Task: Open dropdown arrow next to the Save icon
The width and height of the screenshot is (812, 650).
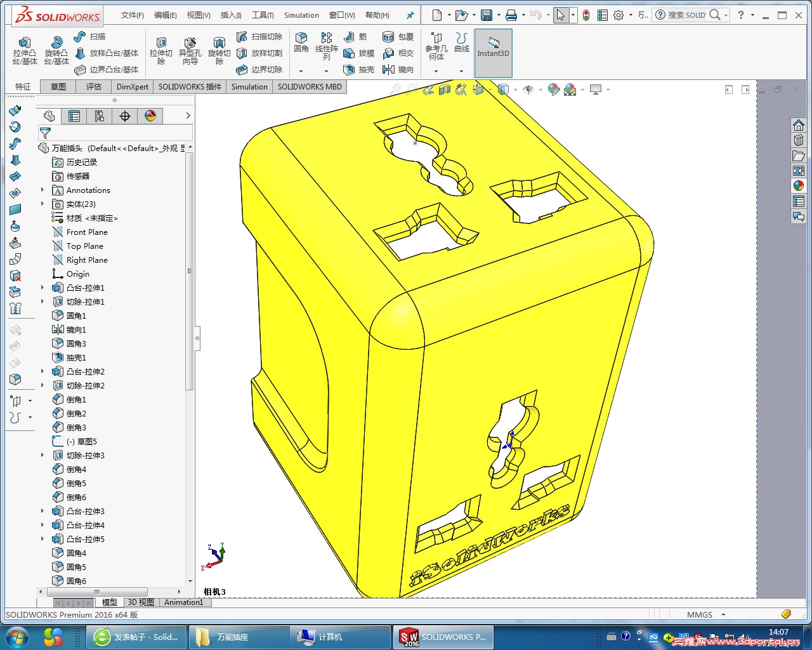Action: coord(499,15)
